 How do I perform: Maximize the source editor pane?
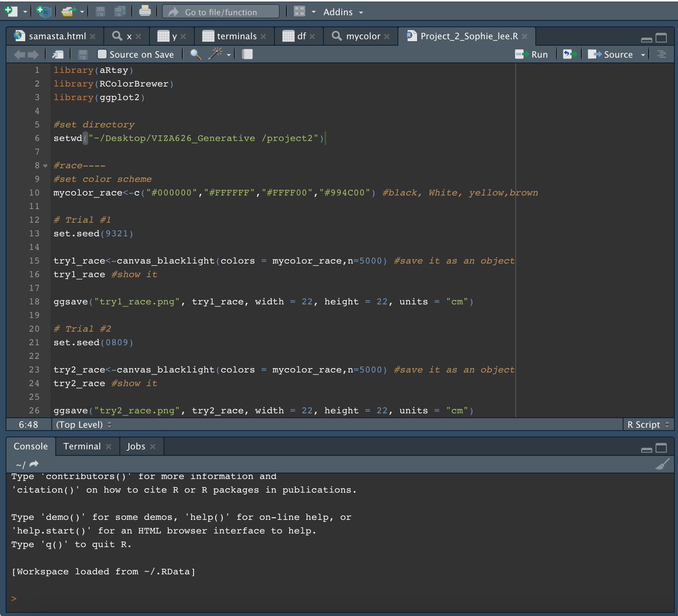661,38
